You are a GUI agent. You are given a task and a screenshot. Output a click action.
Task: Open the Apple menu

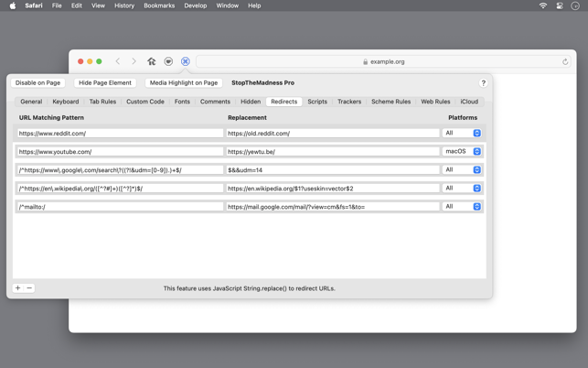click(13, 5)
